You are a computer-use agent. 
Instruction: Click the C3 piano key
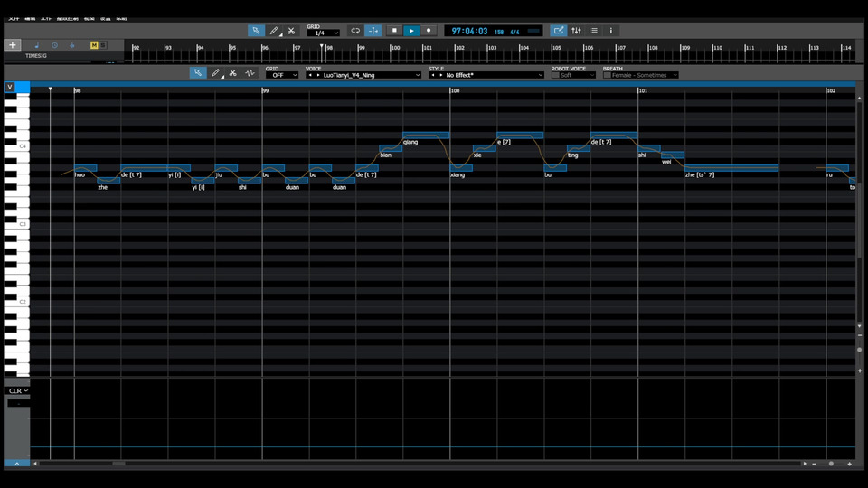(x=17, y=225)
